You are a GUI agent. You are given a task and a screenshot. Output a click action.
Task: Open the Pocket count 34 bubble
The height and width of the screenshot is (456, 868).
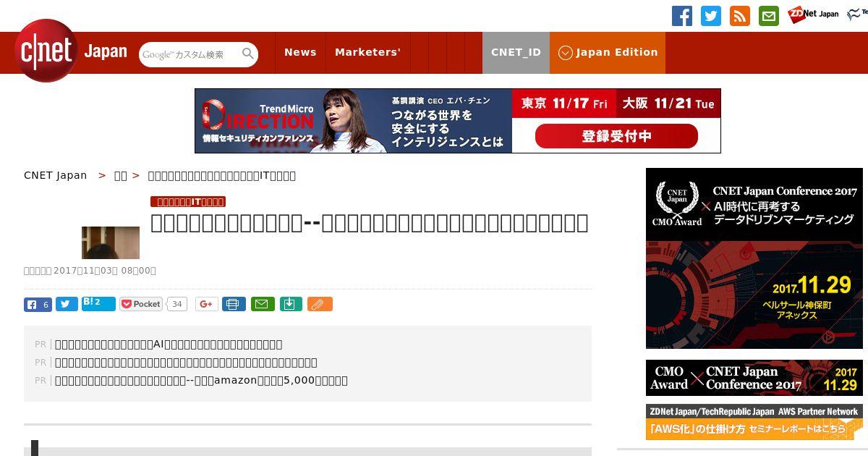pyautogui.click(x=176, y=304)
